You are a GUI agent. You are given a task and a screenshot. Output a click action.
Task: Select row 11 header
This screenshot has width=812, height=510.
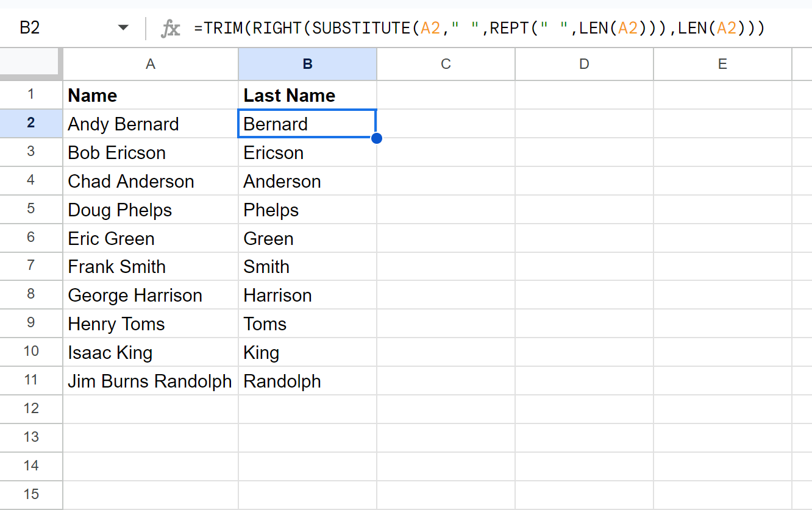(31, 380)
